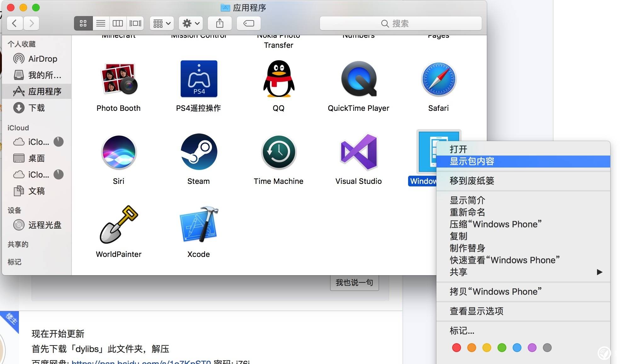
Task: Apply the blue tag color
Action: pyautogui.click(x=517, y=348)
